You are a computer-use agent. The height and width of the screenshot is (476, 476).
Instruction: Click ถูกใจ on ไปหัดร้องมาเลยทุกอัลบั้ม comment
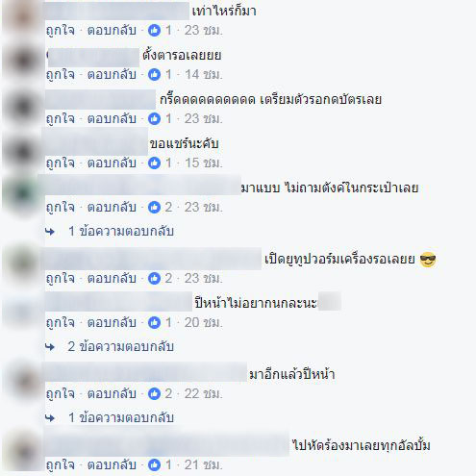pyautogui.click(x=61, y=465)
